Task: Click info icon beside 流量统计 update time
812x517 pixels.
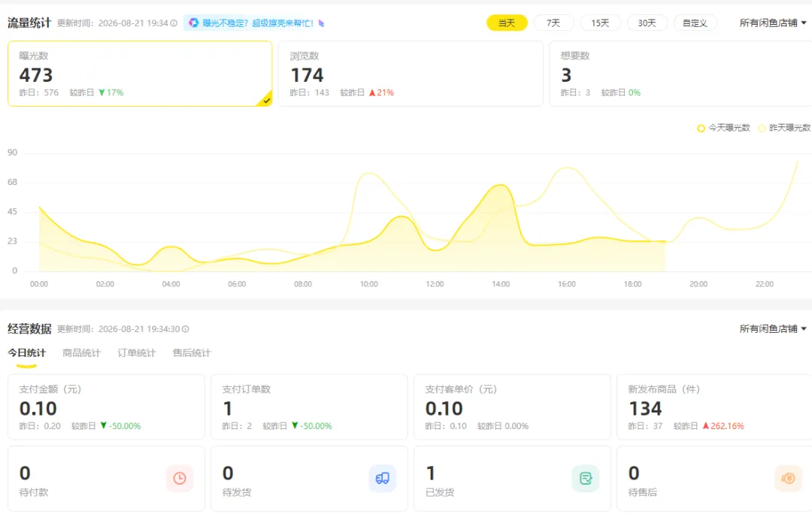Action: click(x=174, y=23)
